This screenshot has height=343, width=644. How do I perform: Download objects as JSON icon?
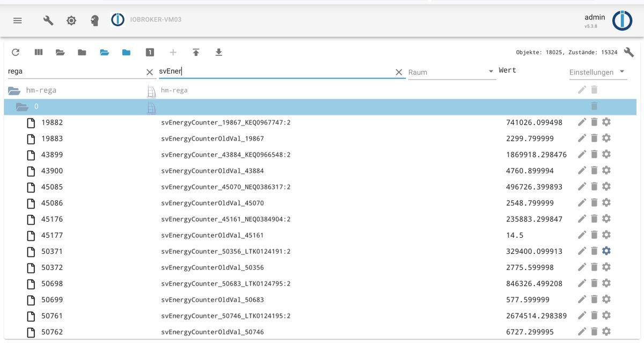(x=218, y=52)
